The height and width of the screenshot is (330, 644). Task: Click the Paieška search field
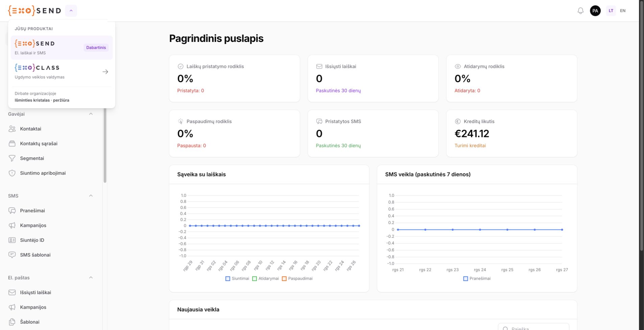[533, 328]
